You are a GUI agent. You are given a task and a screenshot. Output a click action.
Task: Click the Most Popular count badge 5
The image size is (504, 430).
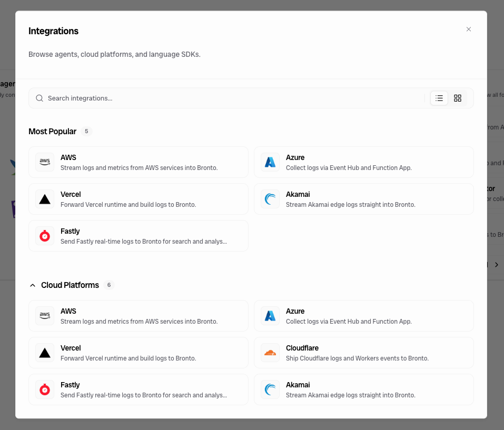pos(86,132)
